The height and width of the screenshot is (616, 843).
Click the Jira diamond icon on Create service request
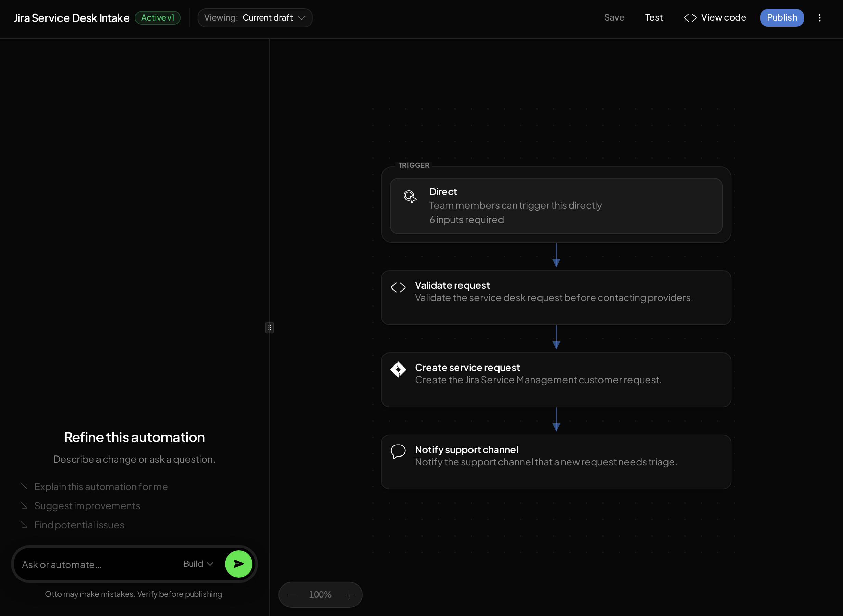point(398,370)
